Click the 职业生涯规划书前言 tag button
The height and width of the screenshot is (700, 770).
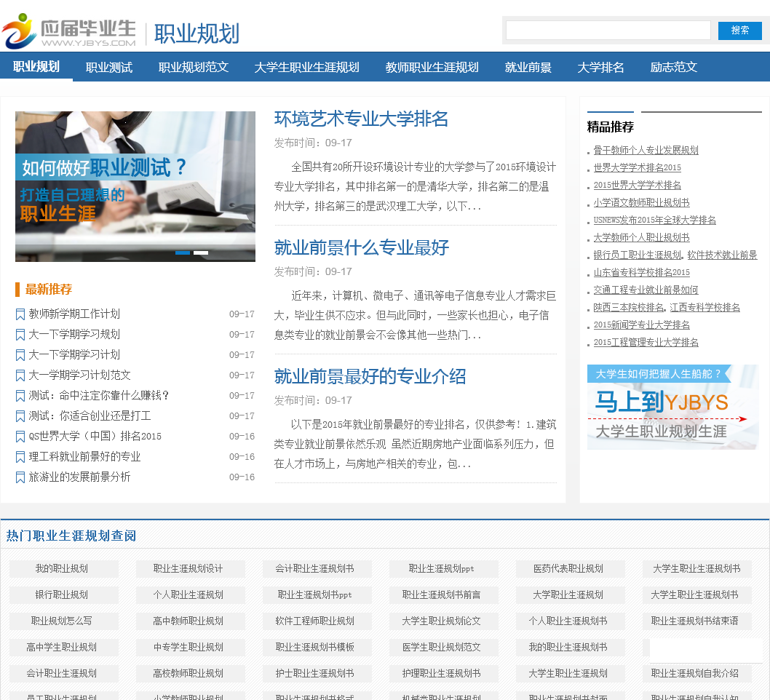click(x=444, y=594)
